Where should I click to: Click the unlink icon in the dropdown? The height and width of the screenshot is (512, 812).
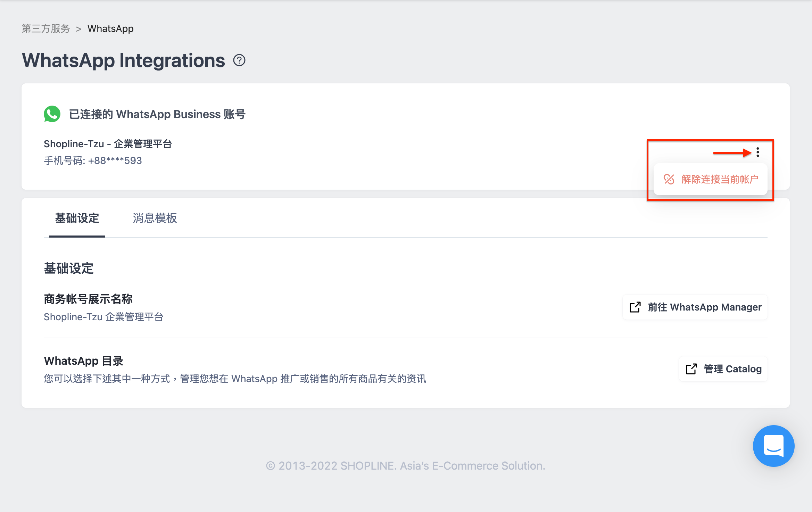coord(669,179)
